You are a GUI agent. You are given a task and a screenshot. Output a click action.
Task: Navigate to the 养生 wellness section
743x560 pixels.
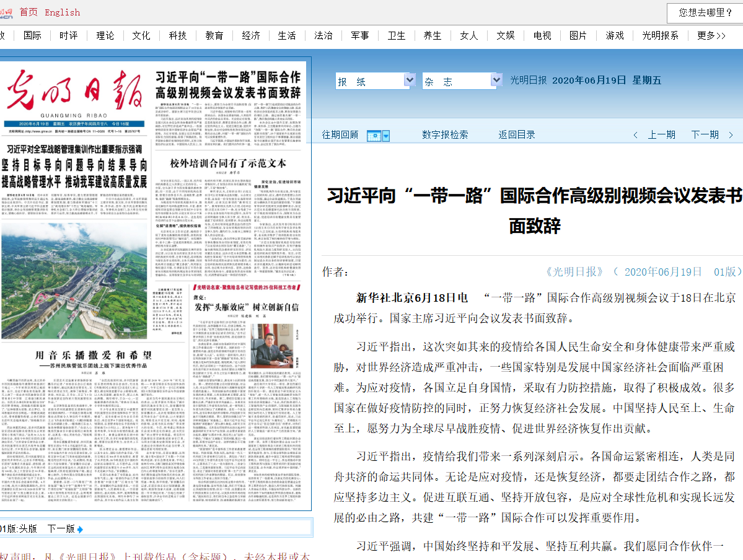coord(432,35)
